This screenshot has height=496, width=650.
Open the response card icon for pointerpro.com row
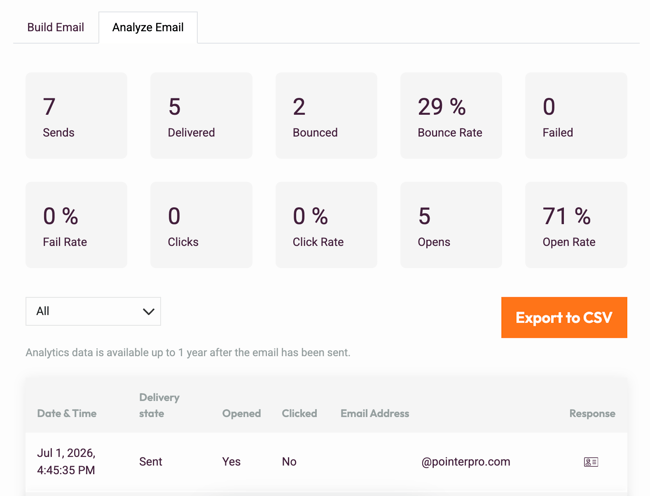pos(591,462)
